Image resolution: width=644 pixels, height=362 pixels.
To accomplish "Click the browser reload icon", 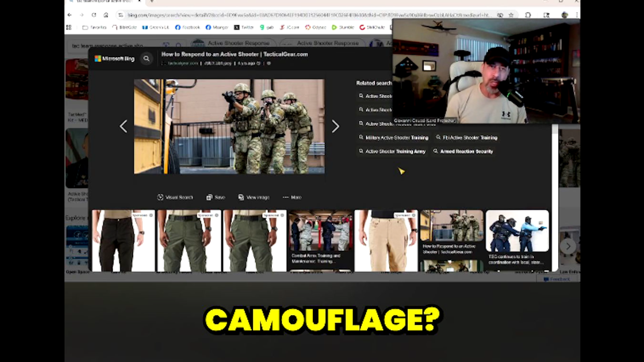I will pos(94,15).
